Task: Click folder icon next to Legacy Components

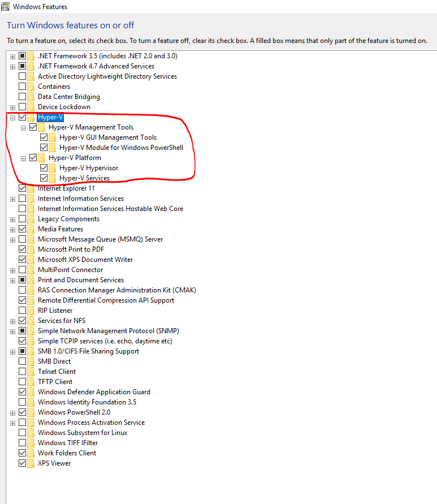Action: 31,219
